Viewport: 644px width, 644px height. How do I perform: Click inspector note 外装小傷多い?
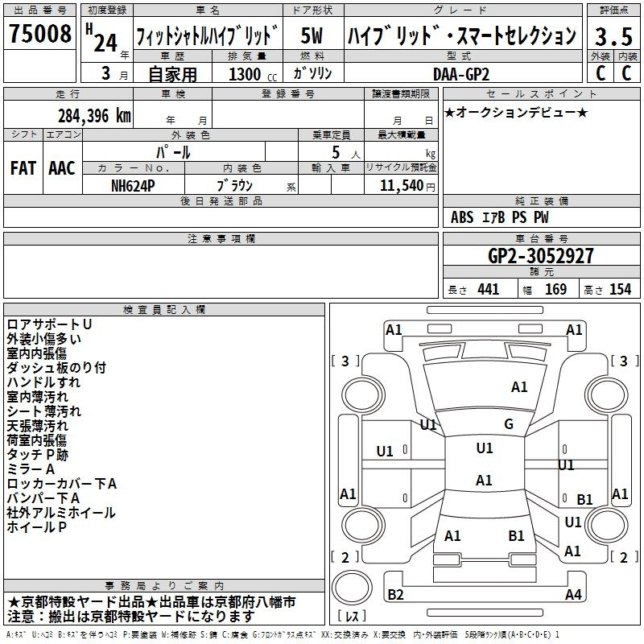44,339
